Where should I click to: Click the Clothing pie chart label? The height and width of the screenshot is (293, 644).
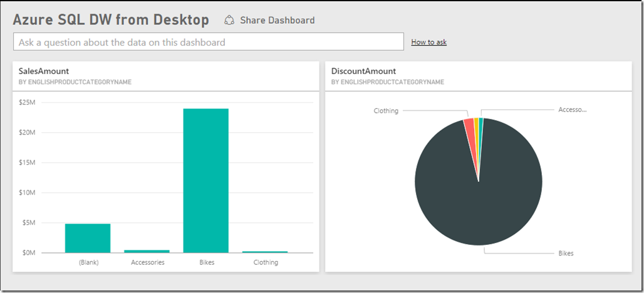point(386,110)
